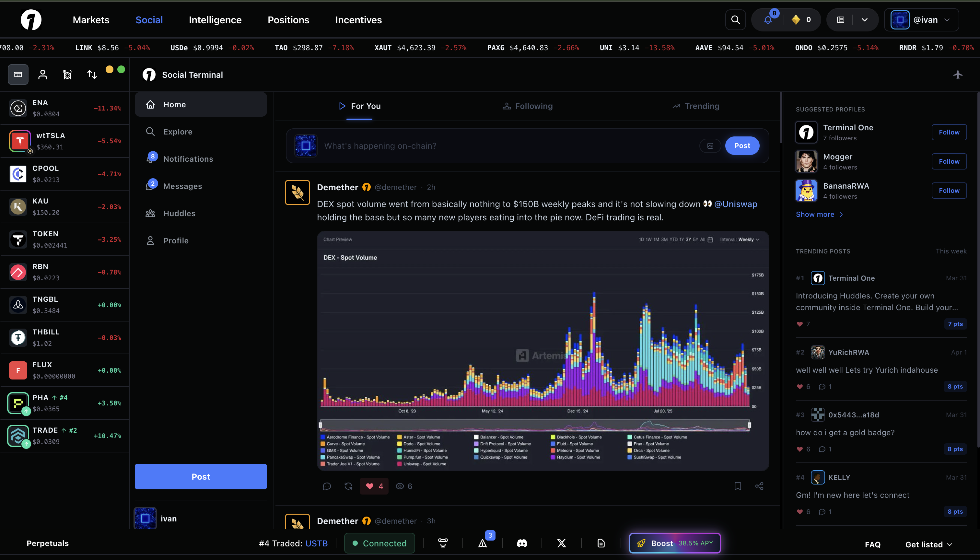The height and width of the screenshot is (560, 980).
Task: Toggle Meteora - Spot Volume legend series
Action: point(575,450)
